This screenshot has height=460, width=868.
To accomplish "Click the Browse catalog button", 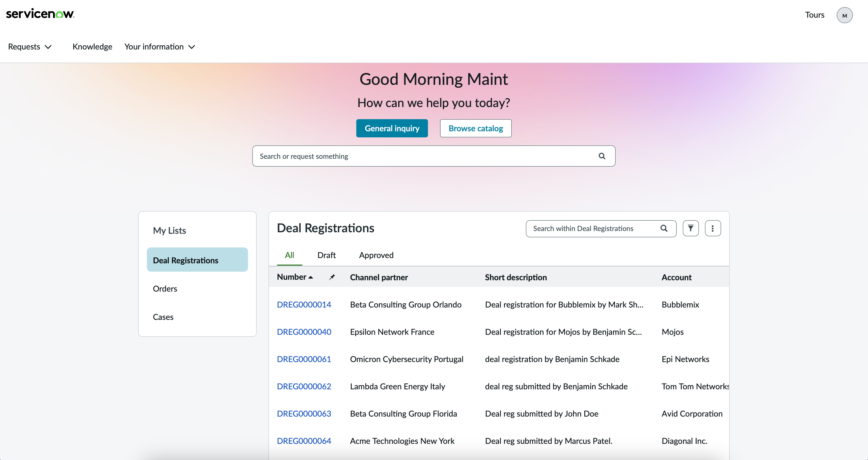I will coord(475,128).
